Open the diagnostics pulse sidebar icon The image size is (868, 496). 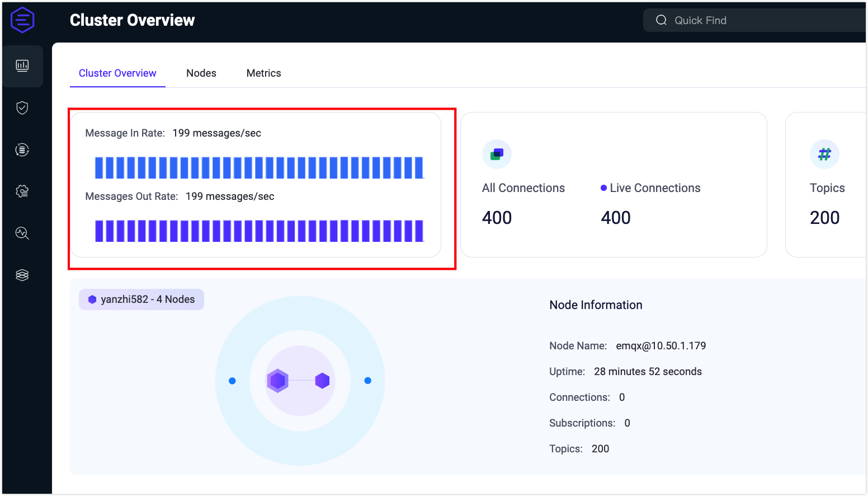pyautogui.click(x=22, y=233)
